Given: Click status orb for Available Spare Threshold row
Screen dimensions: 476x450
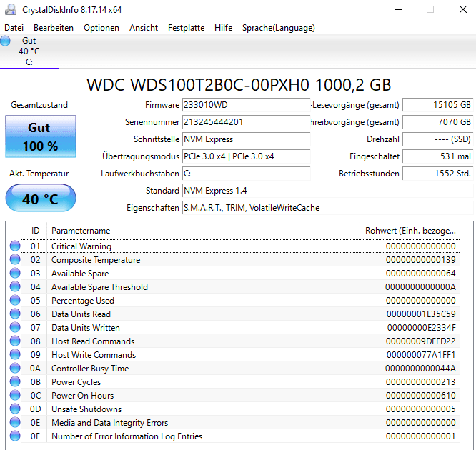Looking at the screenshot, I should [x=15, y=286].
